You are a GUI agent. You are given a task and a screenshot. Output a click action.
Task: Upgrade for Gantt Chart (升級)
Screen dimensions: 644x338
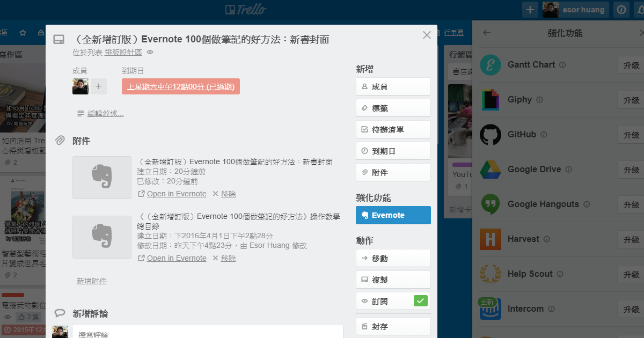point(631,65)
